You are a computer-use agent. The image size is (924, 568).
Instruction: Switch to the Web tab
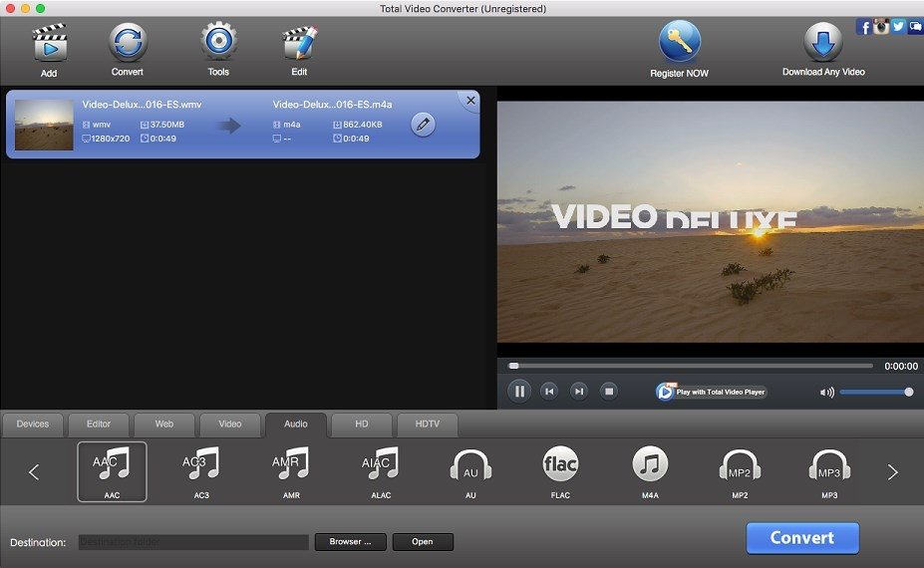[164, 425]
